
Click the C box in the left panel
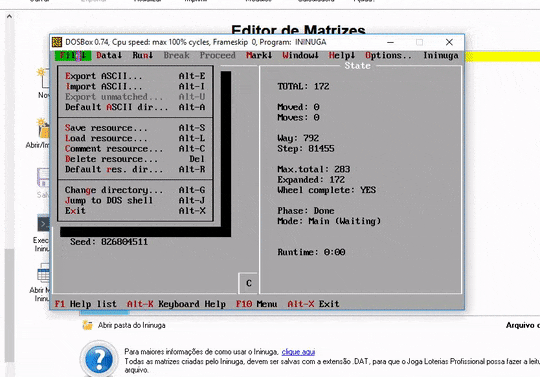(x=248, y=283)
